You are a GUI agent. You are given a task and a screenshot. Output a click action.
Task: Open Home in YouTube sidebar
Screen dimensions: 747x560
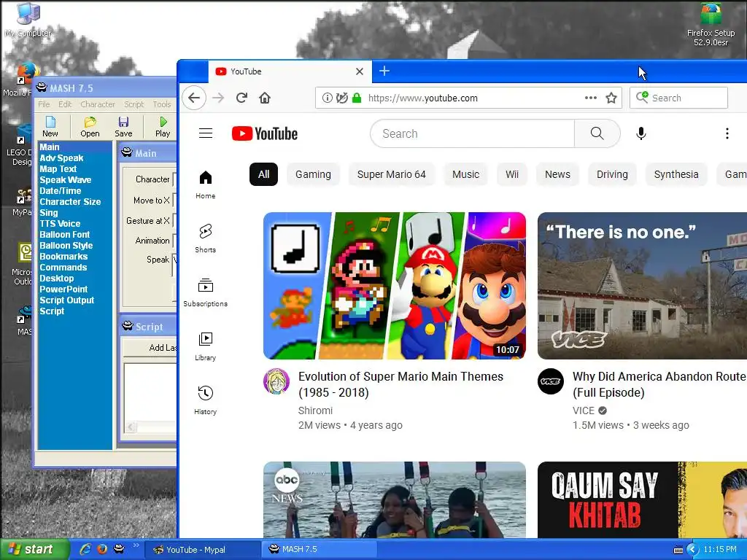tap(205, 185)
